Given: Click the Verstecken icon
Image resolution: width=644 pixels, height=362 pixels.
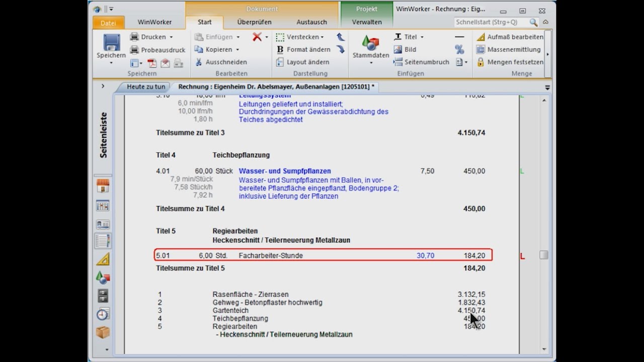Looking at the screenshot, I should (280, 37).
